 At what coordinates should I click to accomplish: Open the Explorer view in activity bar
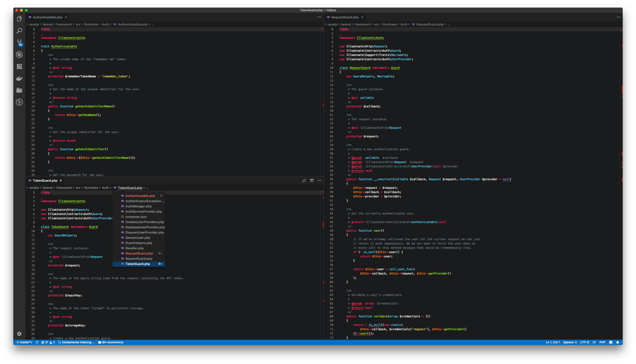[19, 19]
